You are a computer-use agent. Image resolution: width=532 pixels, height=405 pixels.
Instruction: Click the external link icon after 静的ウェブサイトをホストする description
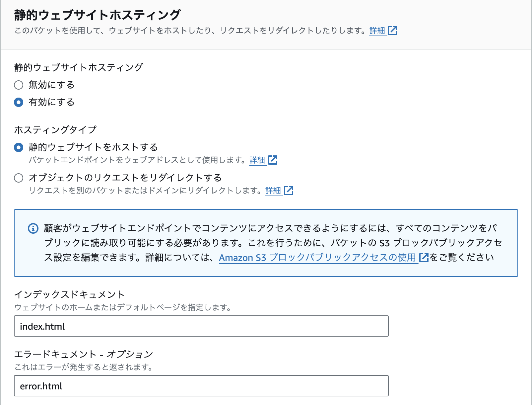point(273,160)
